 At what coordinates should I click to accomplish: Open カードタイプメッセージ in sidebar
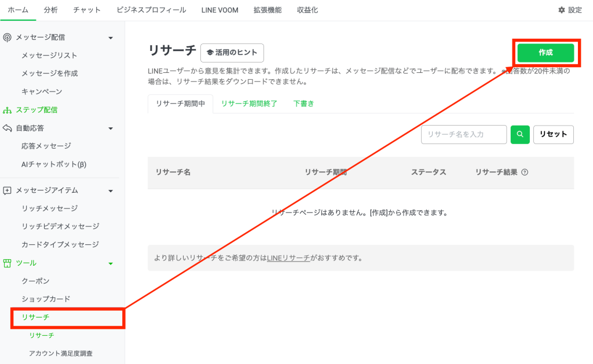coord(60,245)
